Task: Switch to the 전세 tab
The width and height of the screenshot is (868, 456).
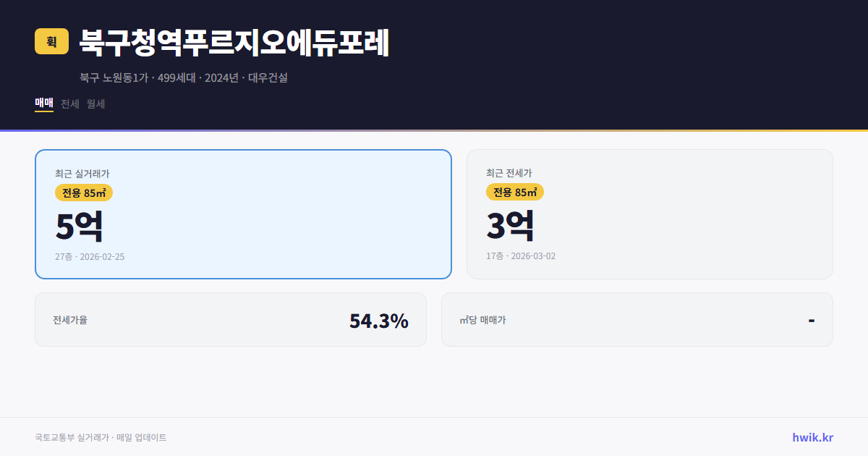Action: (x=69, y=104)
